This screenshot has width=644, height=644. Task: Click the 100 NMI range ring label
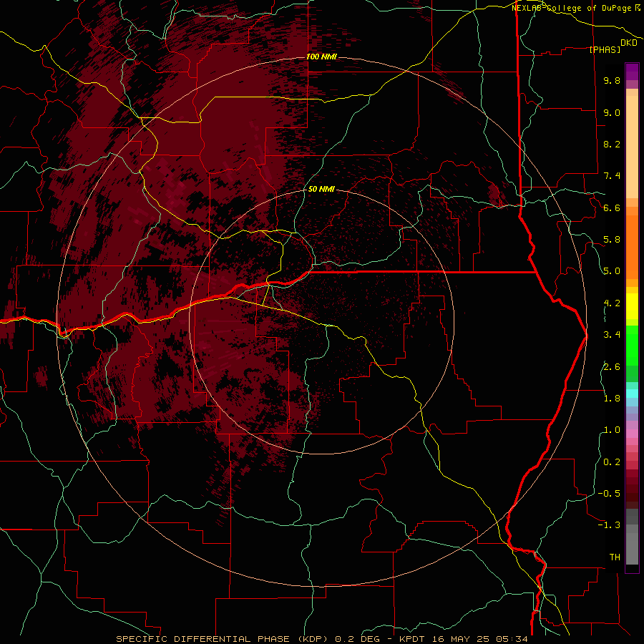pyautogui.click(x=321, y=57)
